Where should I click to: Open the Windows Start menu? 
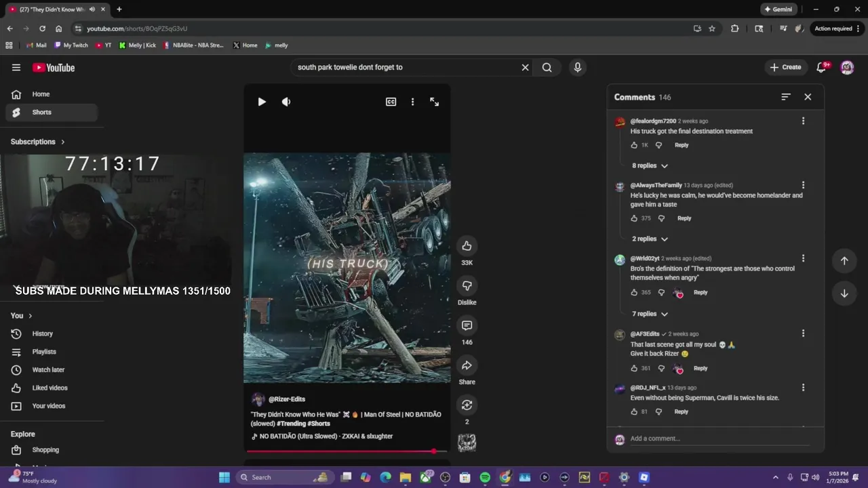click(224, 477)
